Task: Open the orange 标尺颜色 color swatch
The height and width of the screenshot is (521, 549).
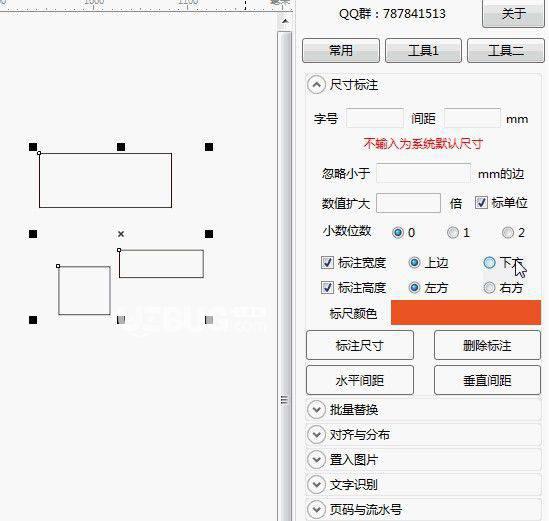Action: tap(466, 312)
